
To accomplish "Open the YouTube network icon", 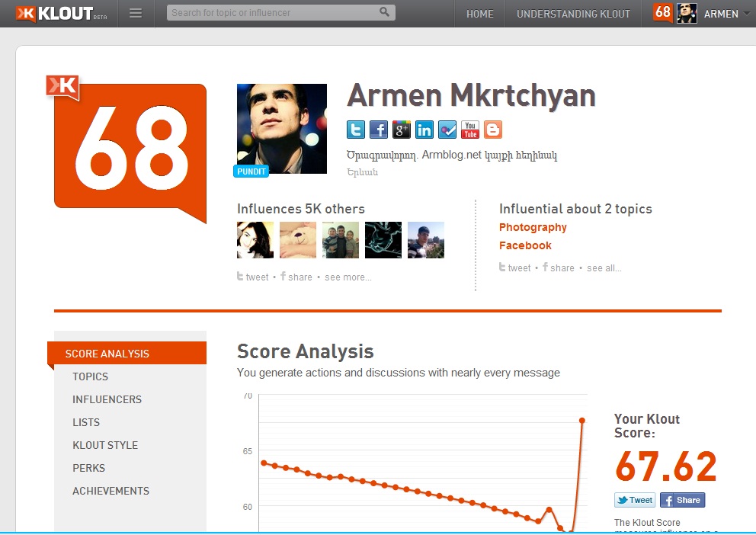I will click(470, 130).
